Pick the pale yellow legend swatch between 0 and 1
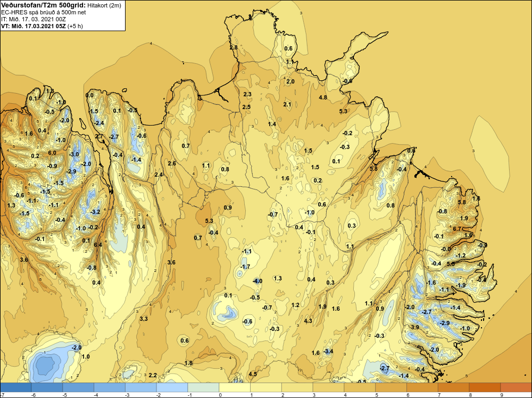This screenshot has width=532, height=398. point(235,387)
